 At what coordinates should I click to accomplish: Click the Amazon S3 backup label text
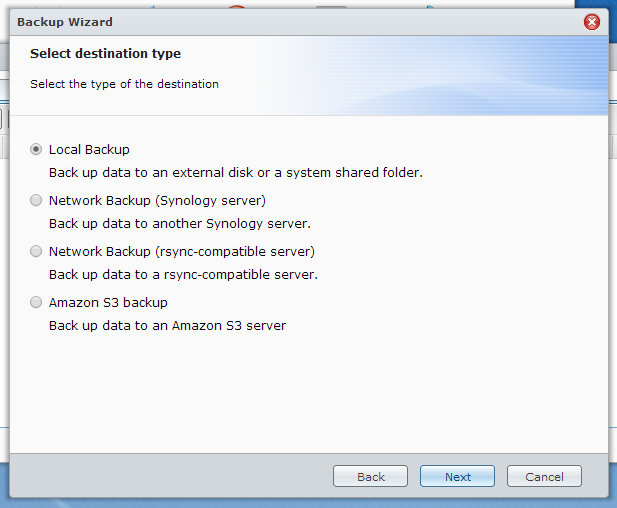coord(108,303)
